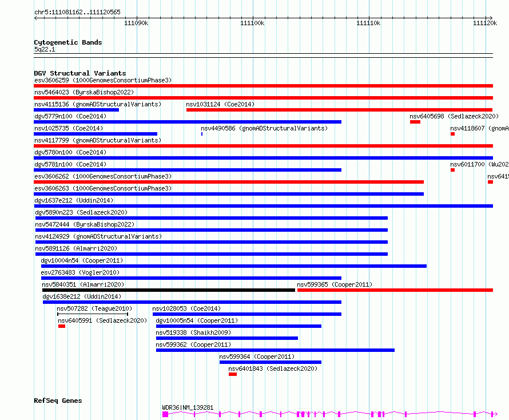509x420 pixels.
Task: Click the chr5:111081162..111120565 coordinate label
Action: click(77, 12)
